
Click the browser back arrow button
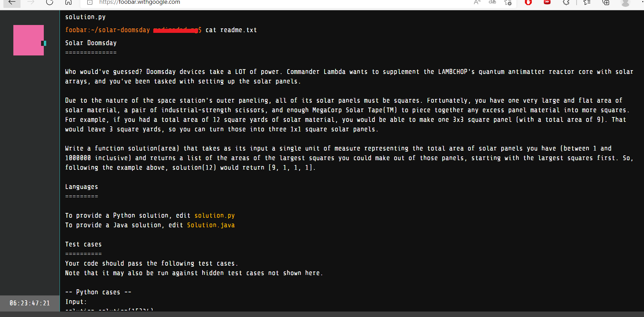12,2
